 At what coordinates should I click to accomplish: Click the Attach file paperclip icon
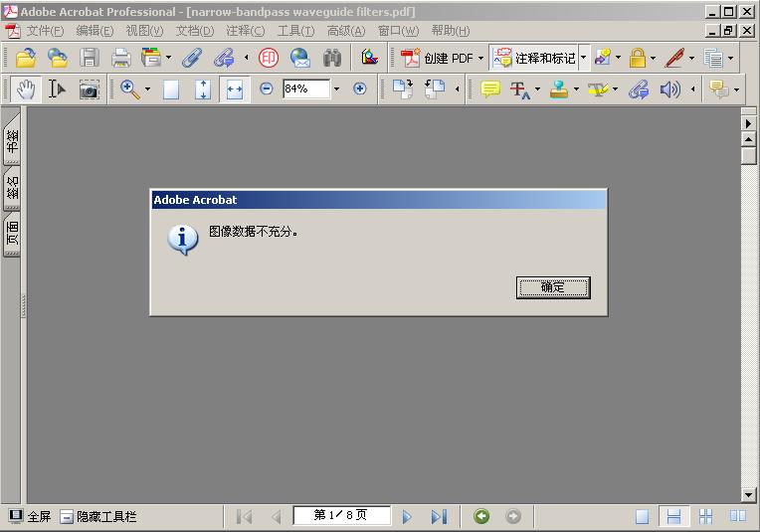click(x=192, y=58)
